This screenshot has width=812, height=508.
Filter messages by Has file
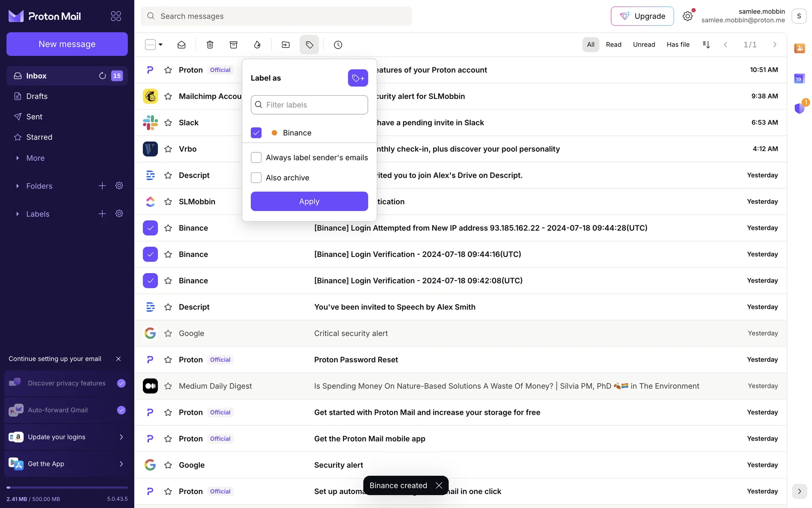click(678, 44)
